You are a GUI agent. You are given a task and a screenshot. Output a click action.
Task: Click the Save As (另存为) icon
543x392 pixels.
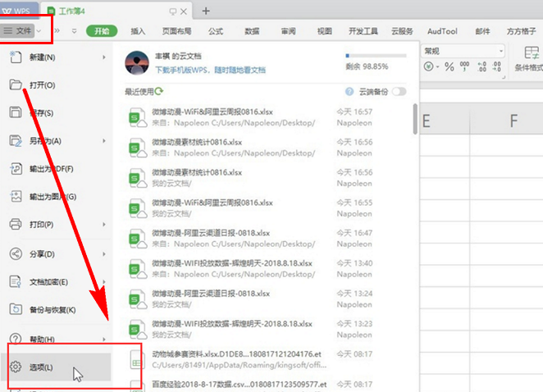click(16, 140)
